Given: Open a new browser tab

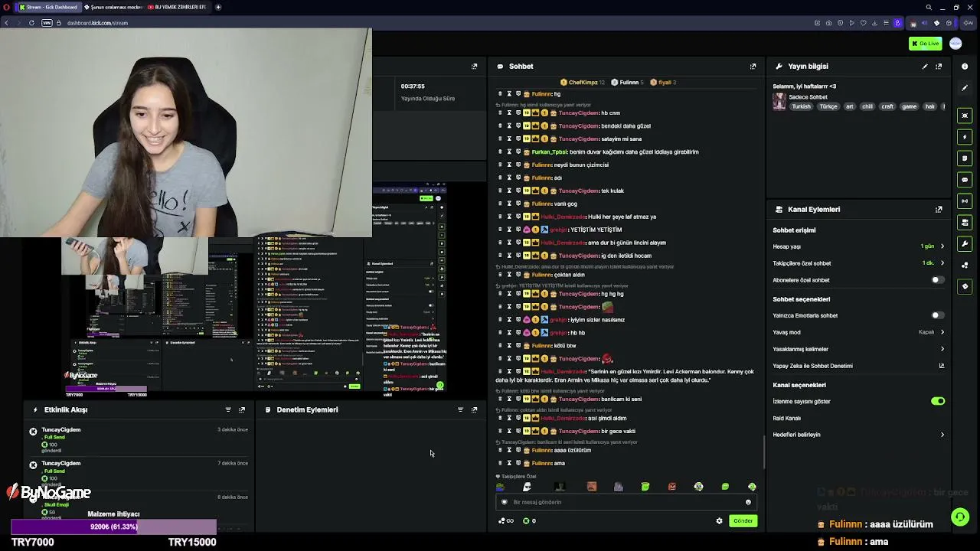Looking at the screenshot, I should coord(218,7).
